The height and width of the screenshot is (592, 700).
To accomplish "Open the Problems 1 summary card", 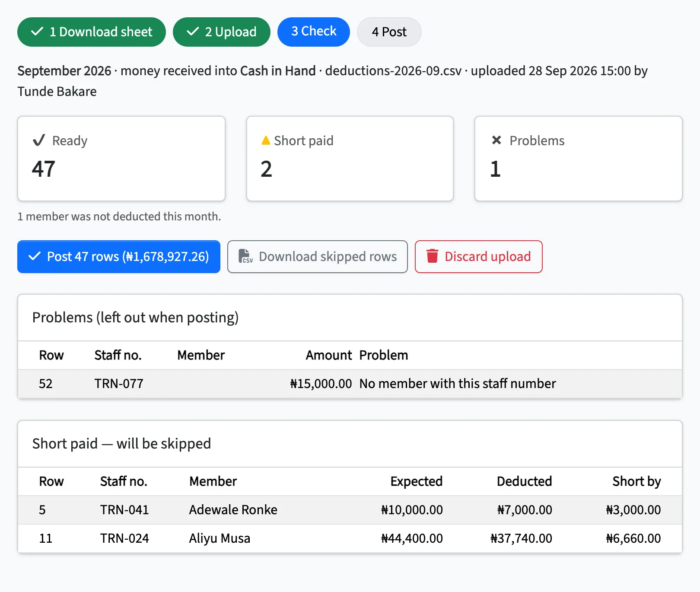I will [579, 159].
